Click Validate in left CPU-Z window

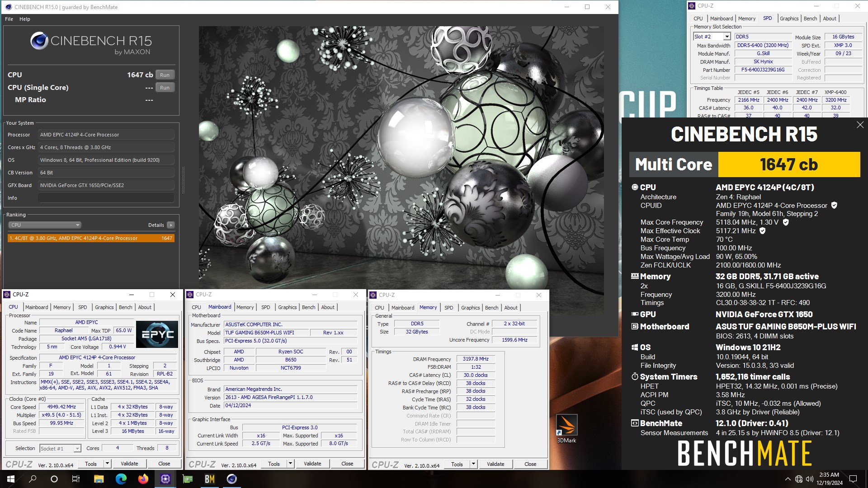click(x=129, y=464)
